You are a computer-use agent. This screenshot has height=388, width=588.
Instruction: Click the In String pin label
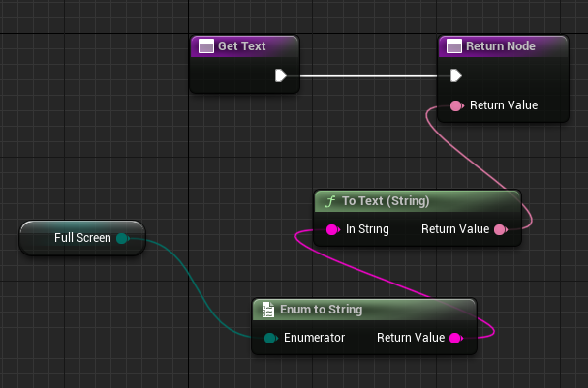click(x=367, y=229)
